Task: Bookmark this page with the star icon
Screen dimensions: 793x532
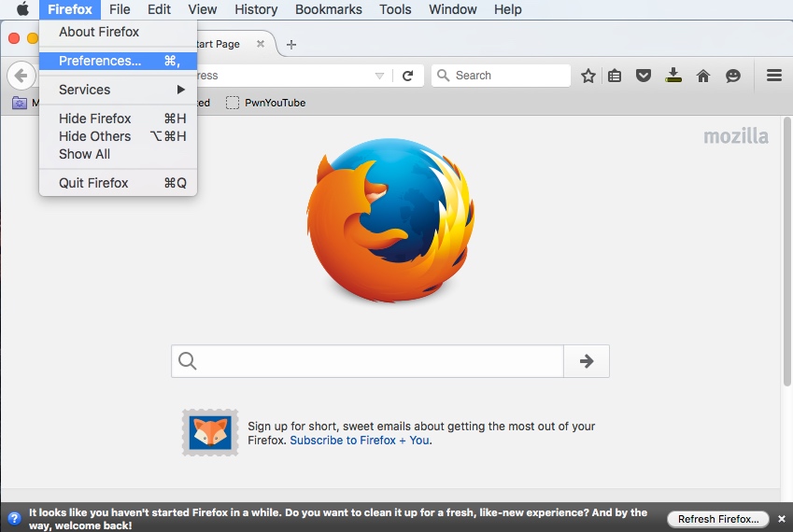Action: pos(588,76)
